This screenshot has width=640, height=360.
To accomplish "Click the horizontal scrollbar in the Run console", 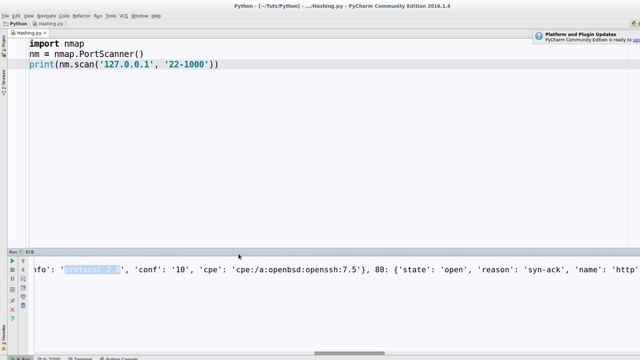I will [x=349, y=353].
